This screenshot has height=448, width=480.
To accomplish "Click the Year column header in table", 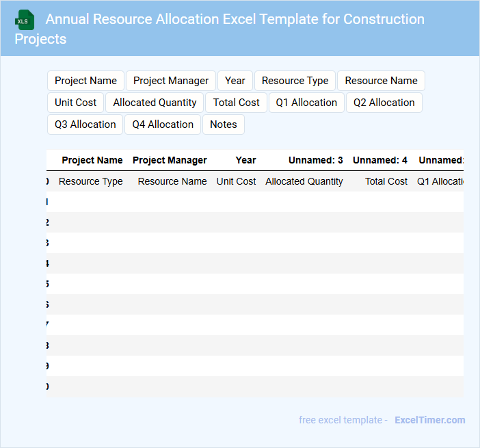I will (245, 160).
